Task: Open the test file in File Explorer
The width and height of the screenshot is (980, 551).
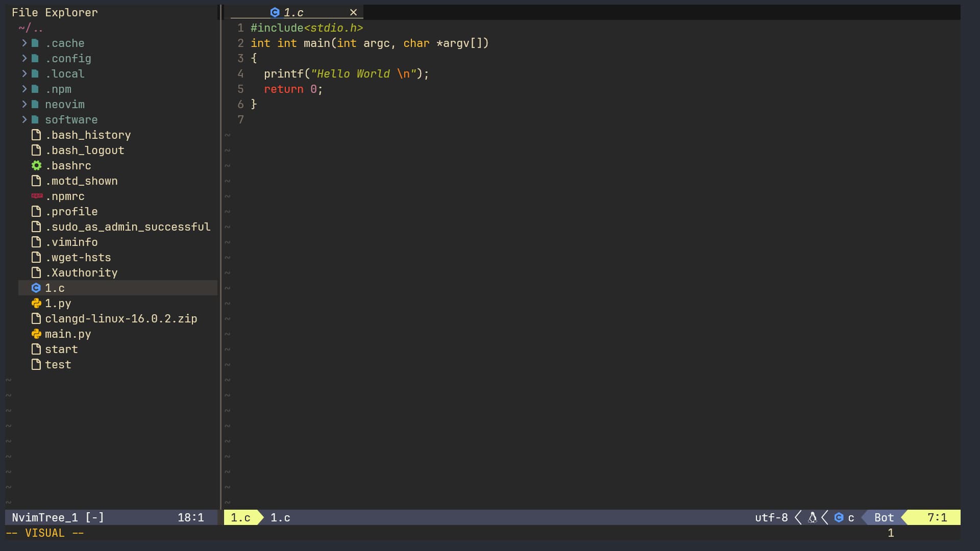Action: point(58,364)
